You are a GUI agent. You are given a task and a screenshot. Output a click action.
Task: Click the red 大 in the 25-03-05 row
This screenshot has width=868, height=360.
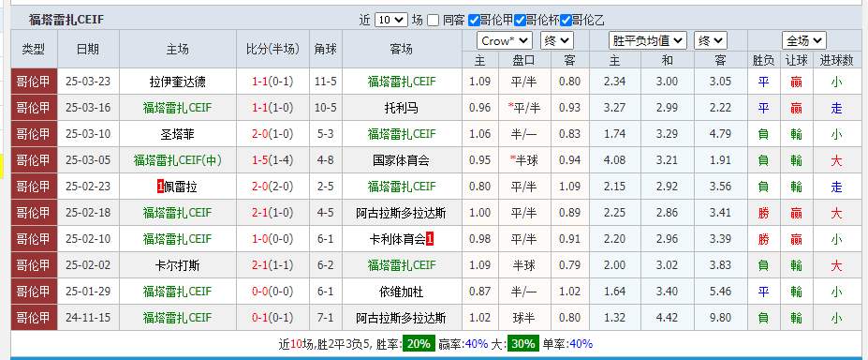point(836,160)
